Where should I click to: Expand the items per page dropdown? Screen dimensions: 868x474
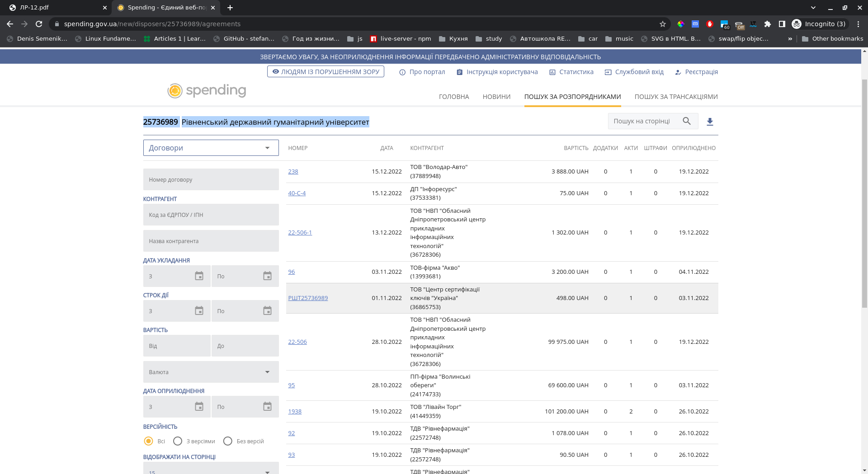[x=211, y=470]
